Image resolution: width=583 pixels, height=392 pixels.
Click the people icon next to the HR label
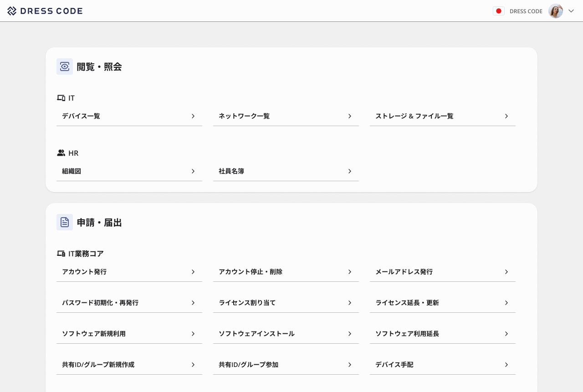61,153
